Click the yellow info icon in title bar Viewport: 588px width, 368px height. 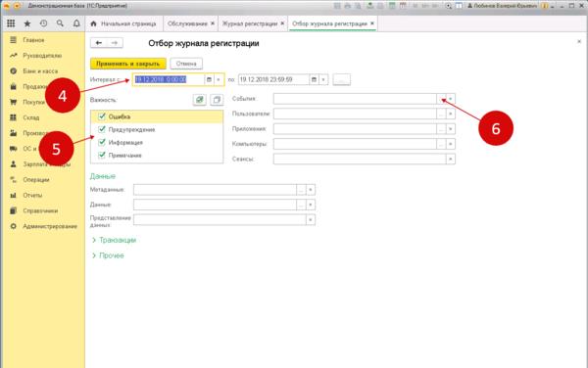click(545, 6)
